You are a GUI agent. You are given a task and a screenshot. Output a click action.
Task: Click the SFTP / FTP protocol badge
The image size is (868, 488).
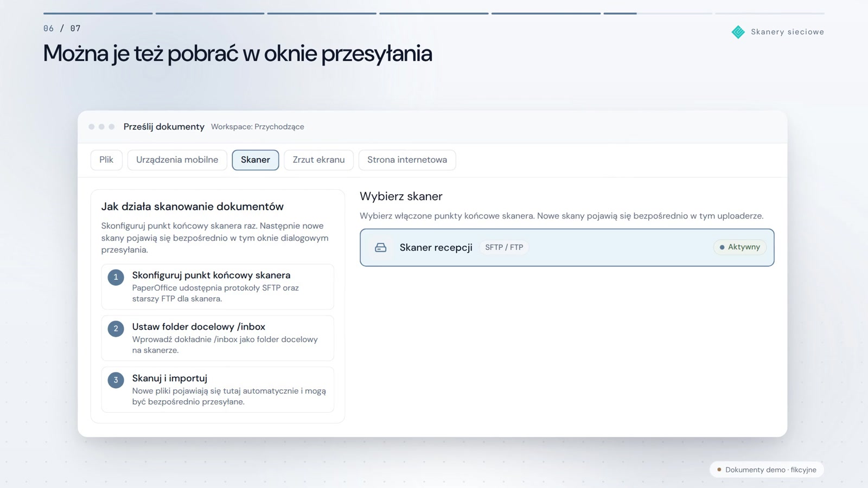[504, 247]
